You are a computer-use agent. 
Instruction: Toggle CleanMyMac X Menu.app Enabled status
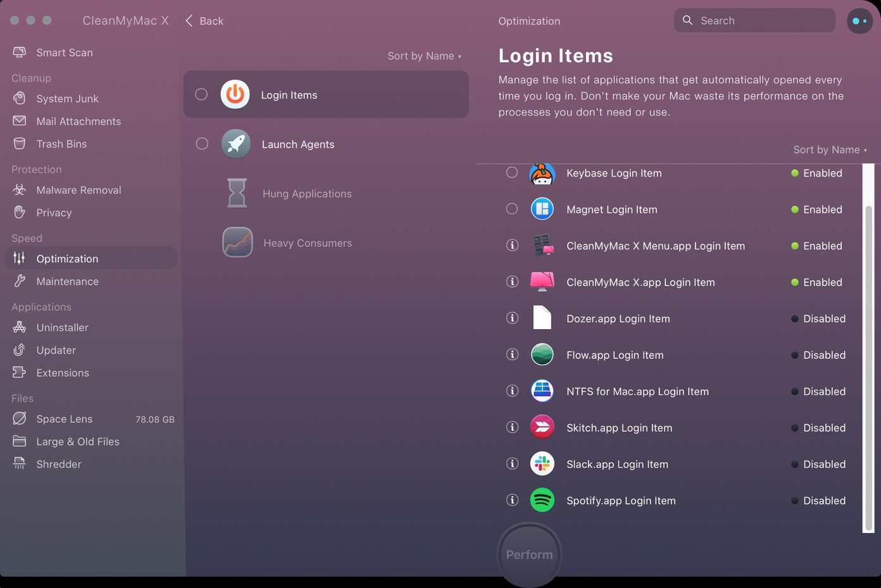[x=816, y=246]
